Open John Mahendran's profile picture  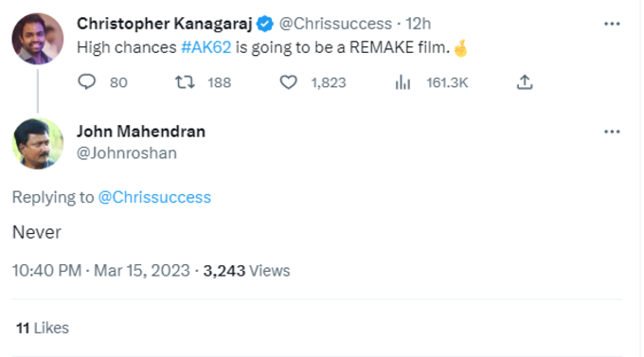(38, 144)
